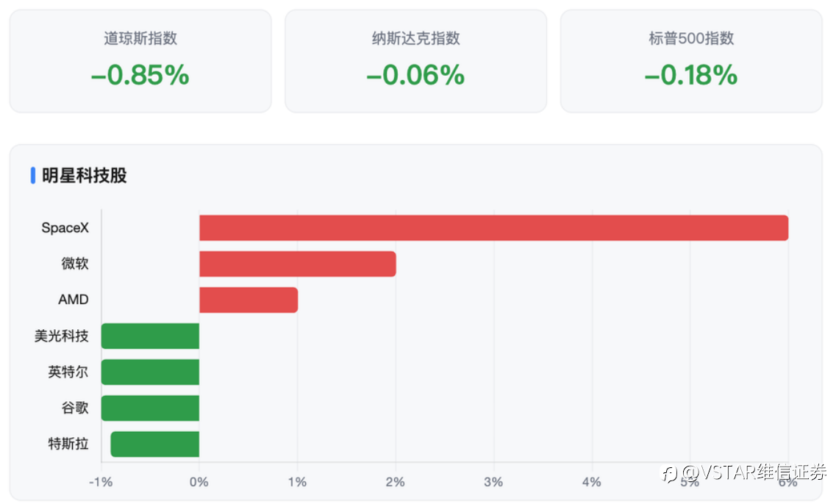Click the green 美光科技 bar
The width and height of the screenshot is (836, 504).
click(150, 336)
